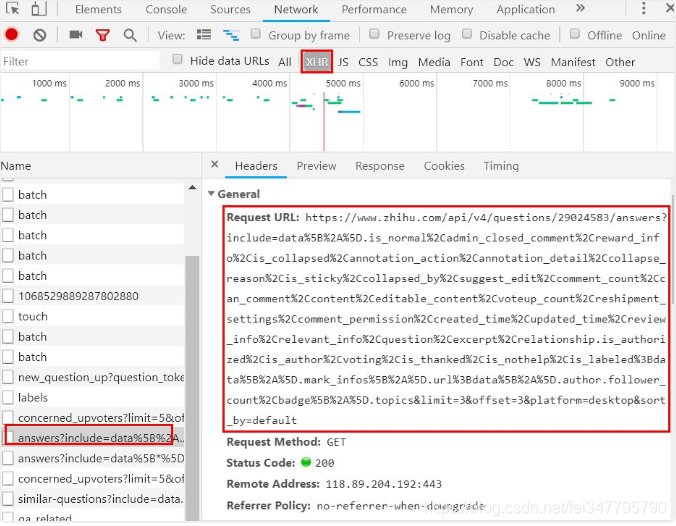The height and width of the screenshot is (526, 676).
Task: Filter requests by WS
Action: 532,62
